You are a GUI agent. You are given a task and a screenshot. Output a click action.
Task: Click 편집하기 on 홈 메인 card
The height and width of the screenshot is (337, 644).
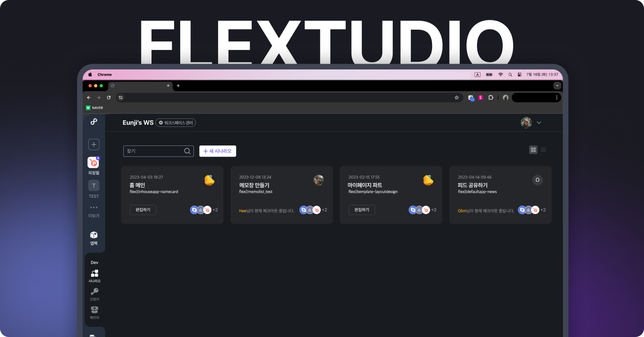pos(143,210)
